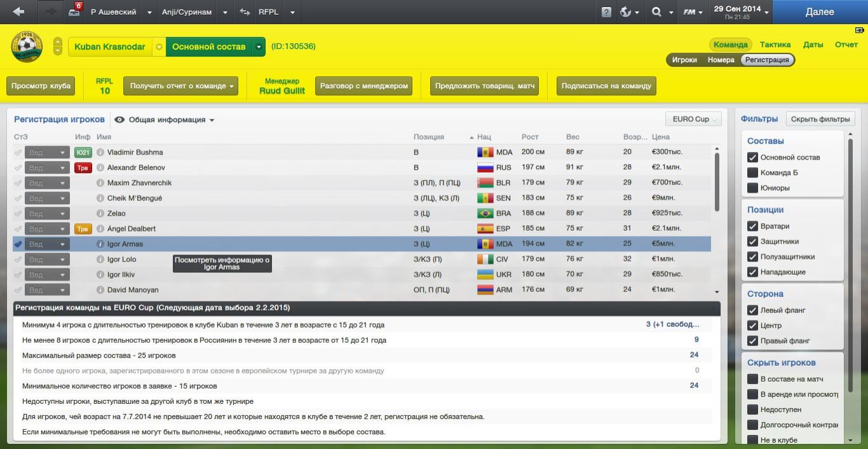Click info icon next to Vladimir Bushma
Viewport: 868px width, 449px height.
[x=100, y=153]
